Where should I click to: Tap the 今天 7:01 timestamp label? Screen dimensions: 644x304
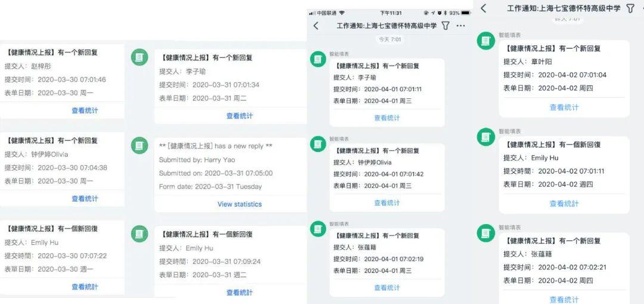(390, 40)
